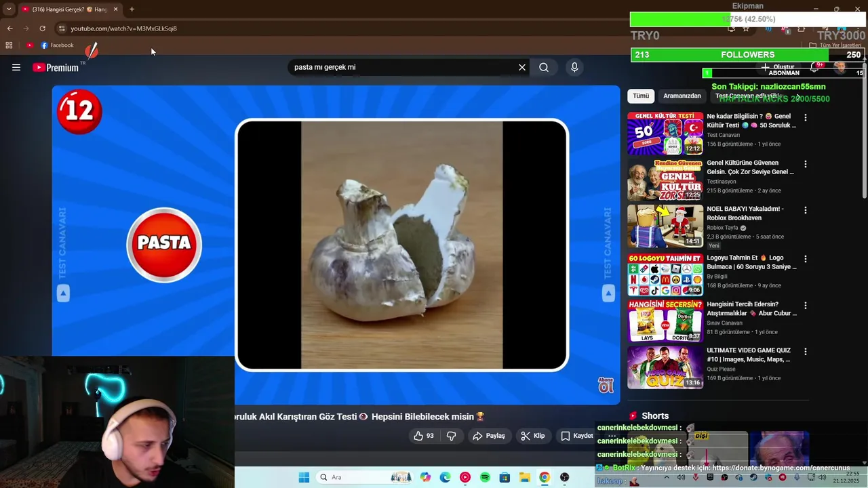This screenshot has width=868, height=488.
Task: Dislike the video with thumbs down
Action: click(451, 436)
